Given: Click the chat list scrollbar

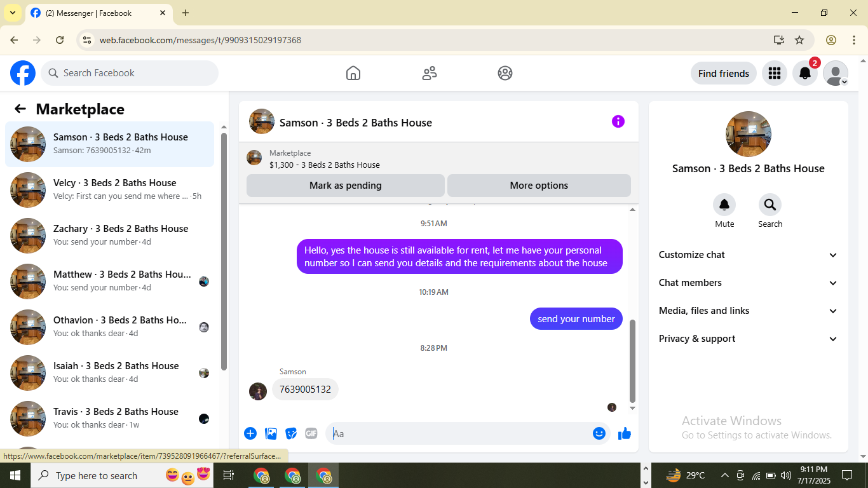Looking at the screenshot, I should point(224,251).
